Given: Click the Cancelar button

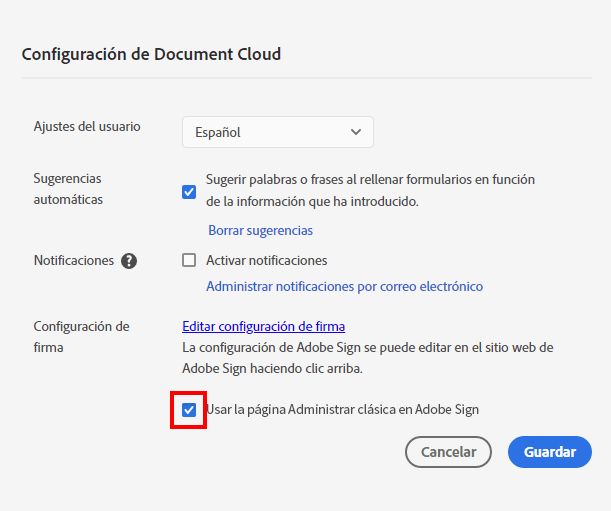Looking at the screenshot, I should point(448,452).
